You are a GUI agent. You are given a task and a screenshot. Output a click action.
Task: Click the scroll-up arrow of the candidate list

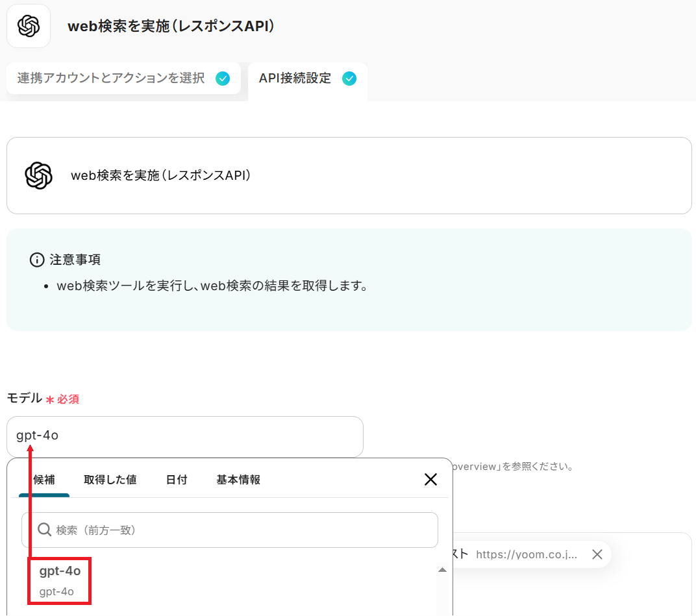[442, 570]
